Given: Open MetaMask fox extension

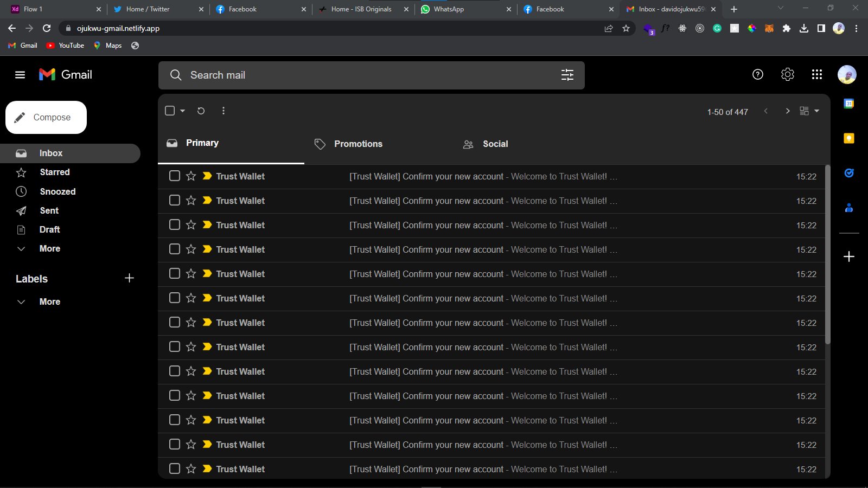Looking at the screenshot, I should pos(769,28).
